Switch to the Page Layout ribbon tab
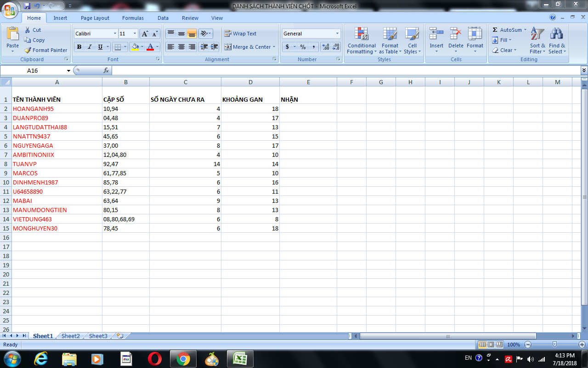Screen dimensions: 588x368 tap(95, 18)
